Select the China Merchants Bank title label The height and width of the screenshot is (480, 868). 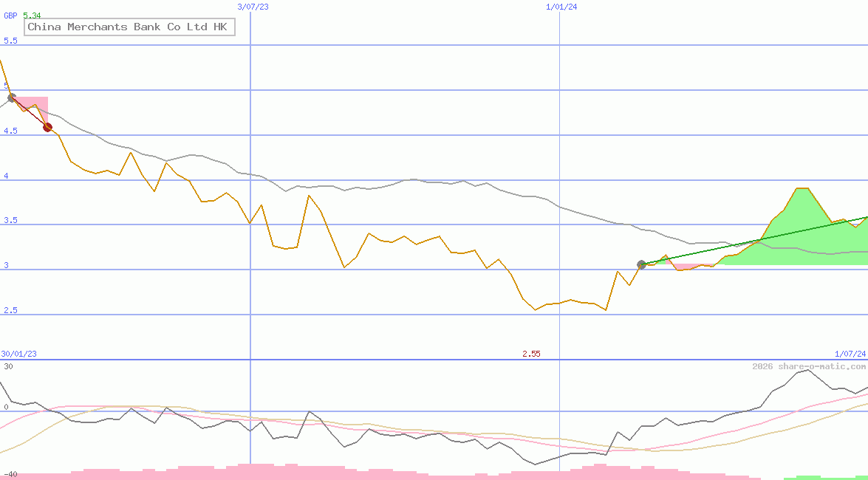pos(129,27)
